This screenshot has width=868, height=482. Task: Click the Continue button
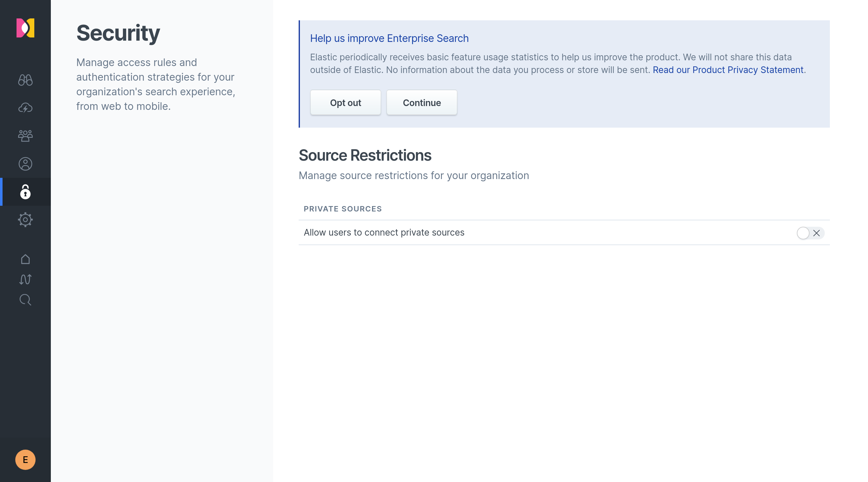point(422,102)
